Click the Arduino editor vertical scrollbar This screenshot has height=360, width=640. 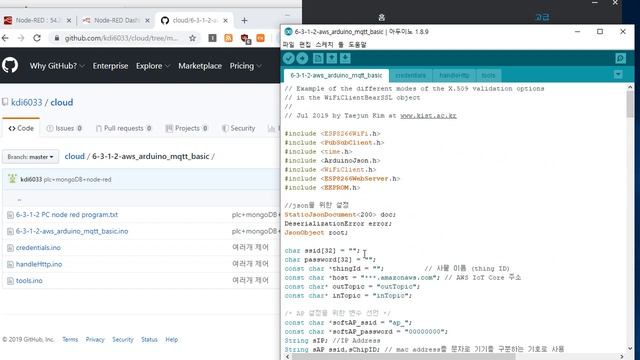pos(630,104)
